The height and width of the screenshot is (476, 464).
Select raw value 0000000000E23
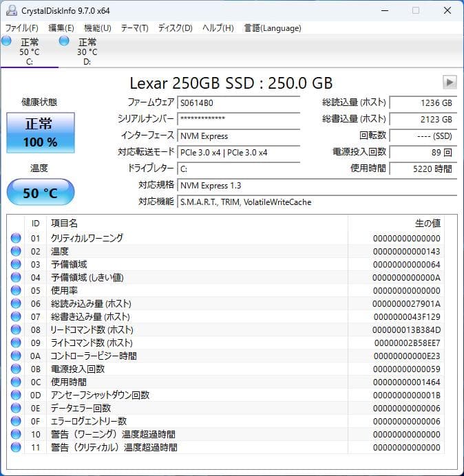(x=407, y=356)
